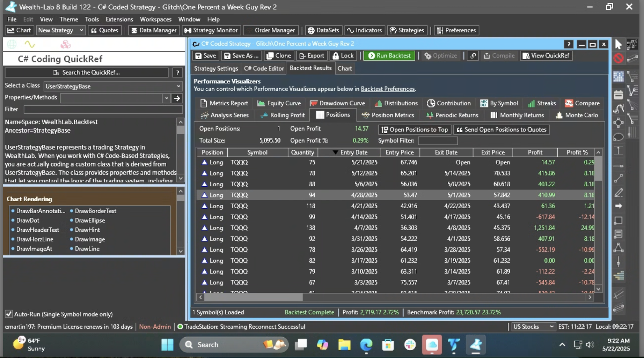Open Microsoft Edge from the taskbar

(x=366, y=345)
